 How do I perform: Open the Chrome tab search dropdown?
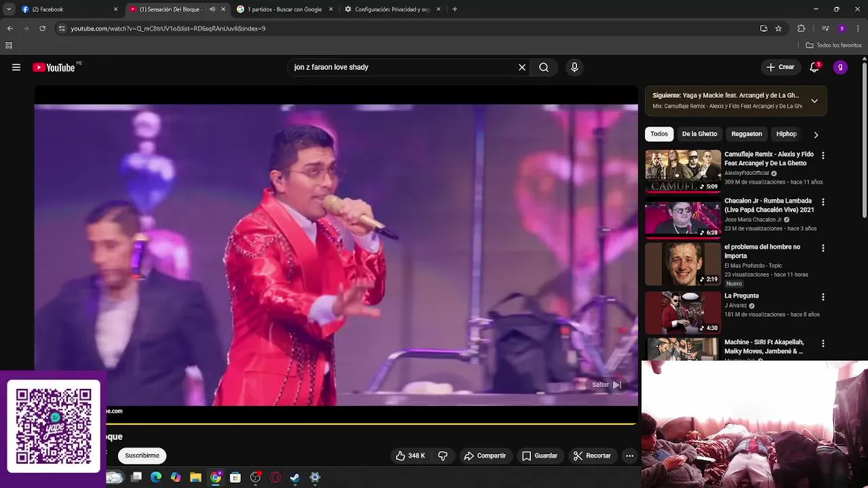[9, 9]
